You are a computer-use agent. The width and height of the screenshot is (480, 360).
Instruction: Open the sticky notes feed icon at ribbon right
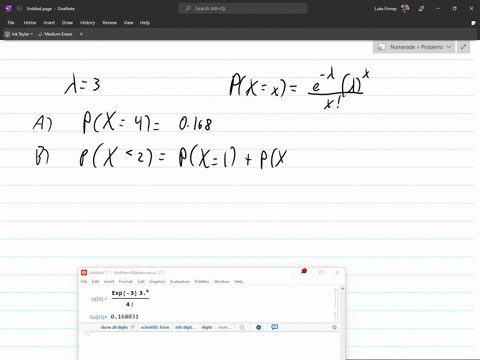coord(473,23)
